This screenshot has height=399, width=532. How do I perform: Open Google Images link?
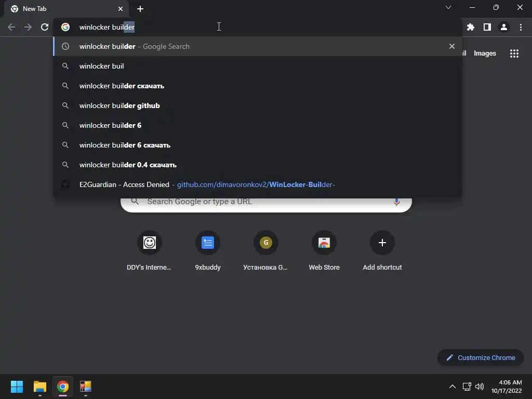pyautogui.click(x=485, y=54)
